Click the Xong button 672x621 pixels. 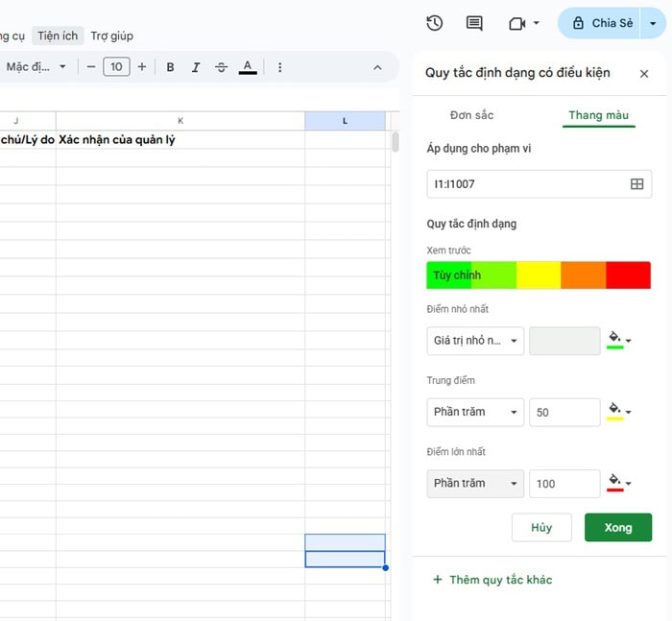(x=617, y=527)
